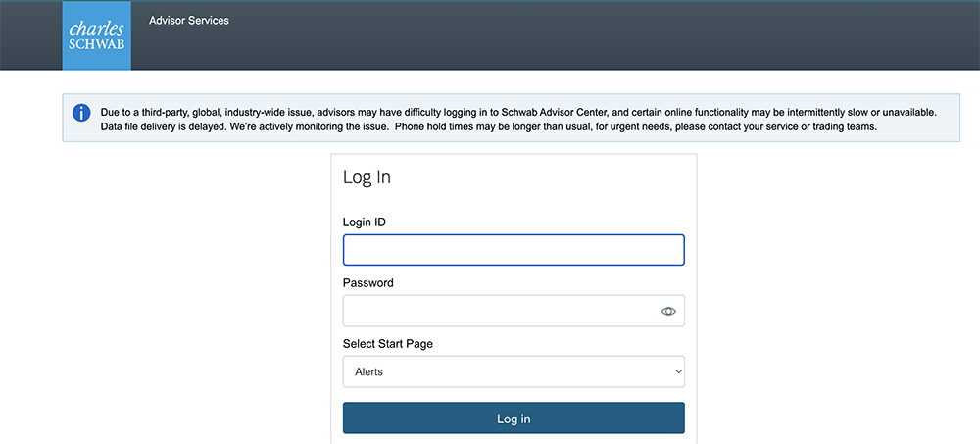Screen dimensions: 980x444
Task: Click the Log In heading
Action: tap(367, 177)
